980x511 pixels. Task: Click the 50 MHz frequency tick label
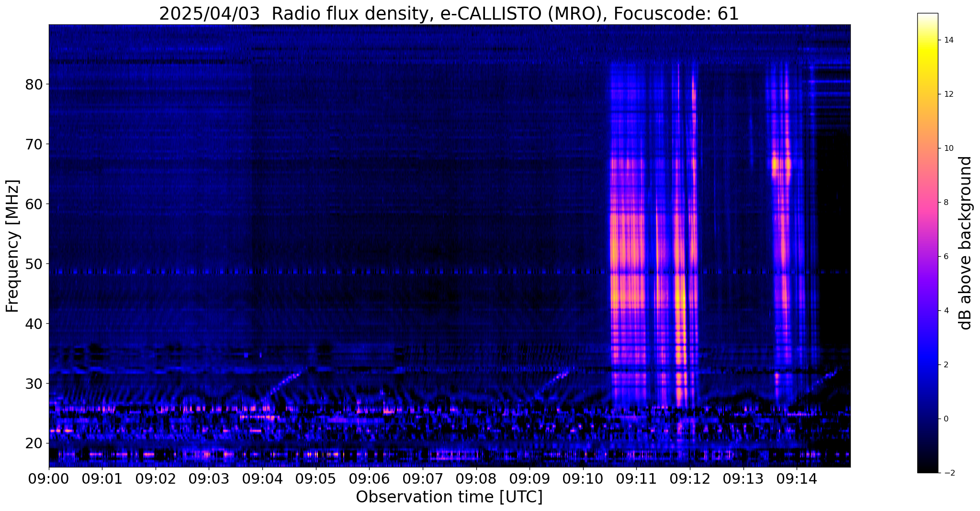(33, 264)
